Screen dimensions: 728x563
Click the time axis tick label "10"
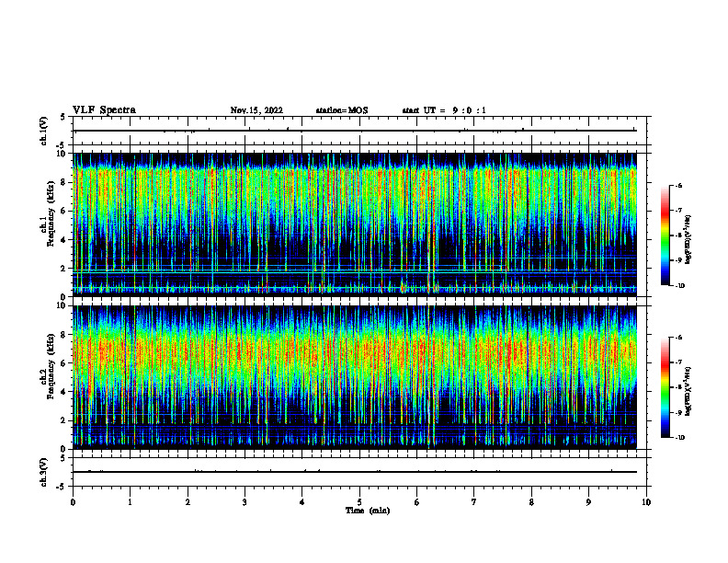646,502
